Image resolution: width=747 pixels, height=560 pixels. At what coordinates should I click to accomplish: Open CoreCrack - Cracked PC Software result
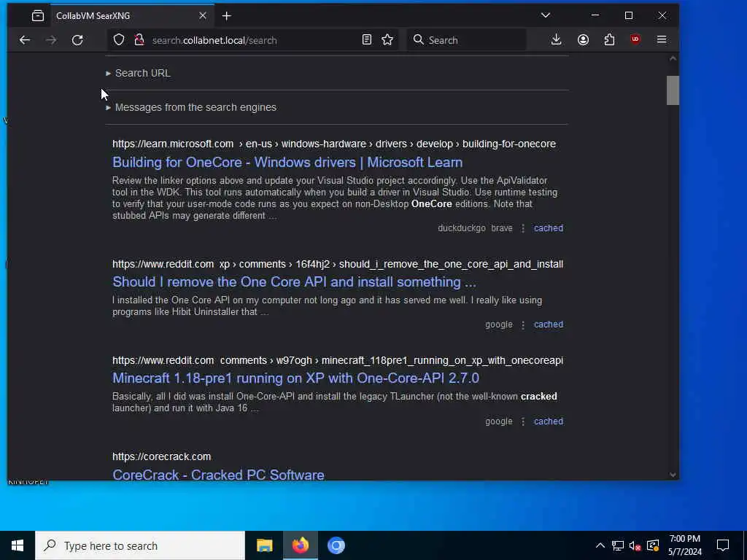point(218,474)
